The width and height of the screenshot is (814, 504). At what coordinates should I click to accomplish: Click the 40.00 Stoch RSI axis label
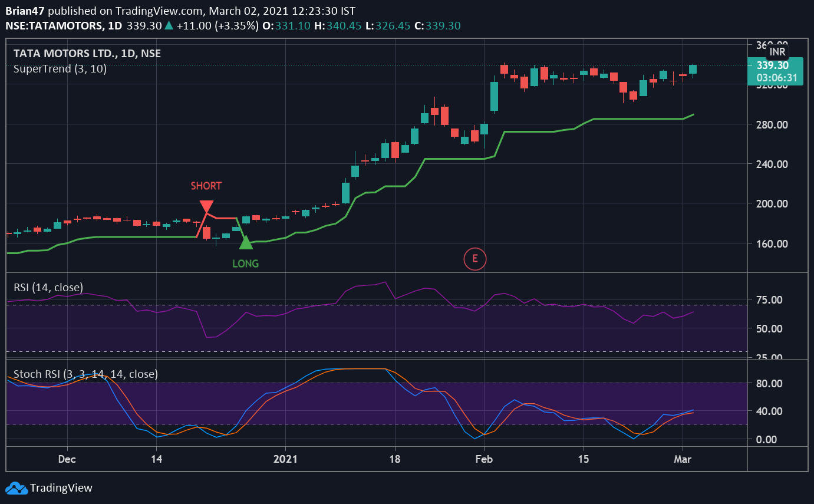(769, 411)
